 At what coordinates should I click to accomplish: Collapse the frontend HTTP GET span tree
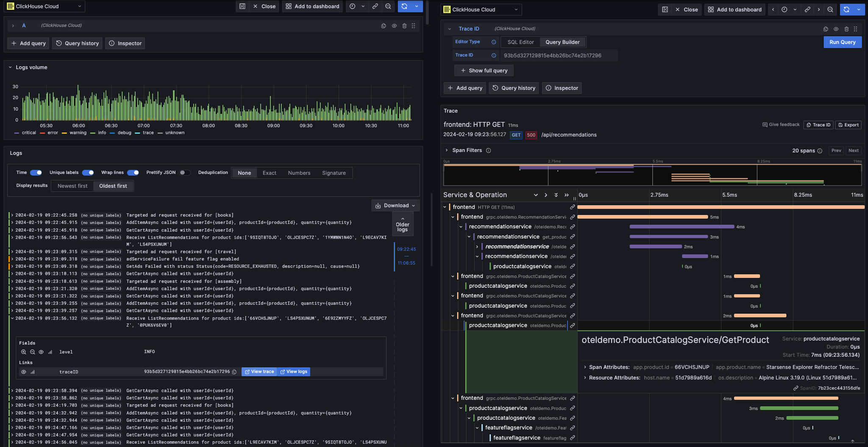pyautogui.click(x=445, y=207)
